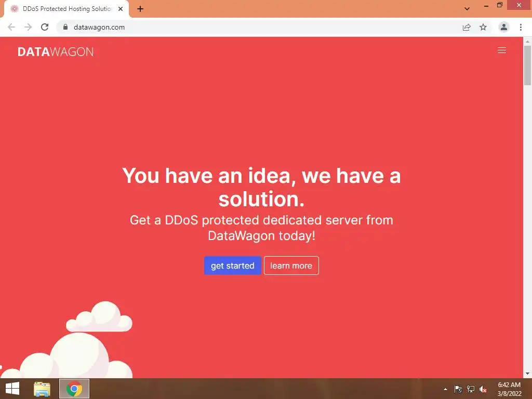Click the padlock site info icon
Viewport: 532px width, 399px height.
[65, 27]
